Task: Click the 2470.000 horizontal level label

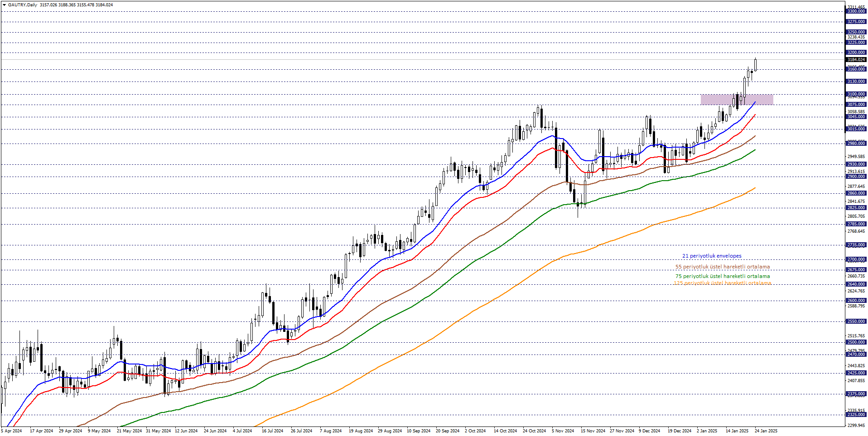Action: (x=856, y=355)
